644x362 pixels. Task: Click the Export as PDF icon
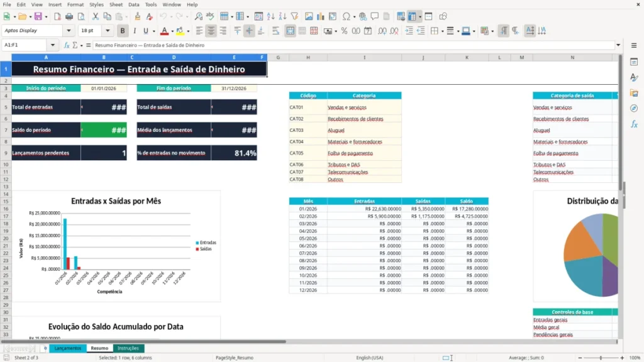57,16
